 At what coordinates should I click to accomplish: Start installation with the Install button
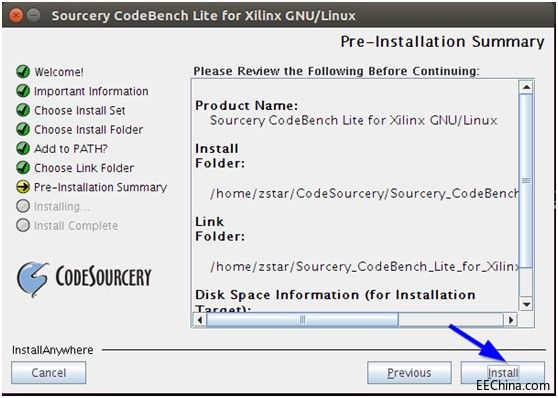(503, 373)
